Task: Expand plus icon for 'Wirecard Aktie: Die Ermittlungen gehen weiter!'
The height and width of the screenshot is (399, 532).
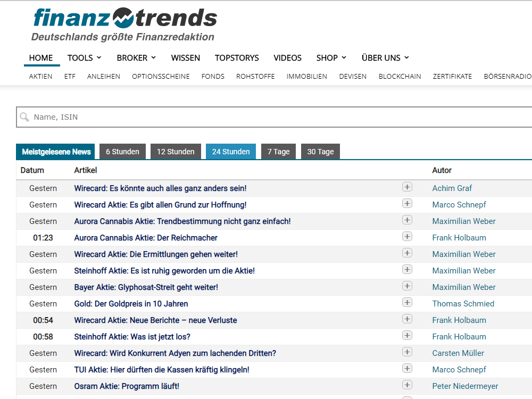Action: pyautogui.click(x=407, y=253)
